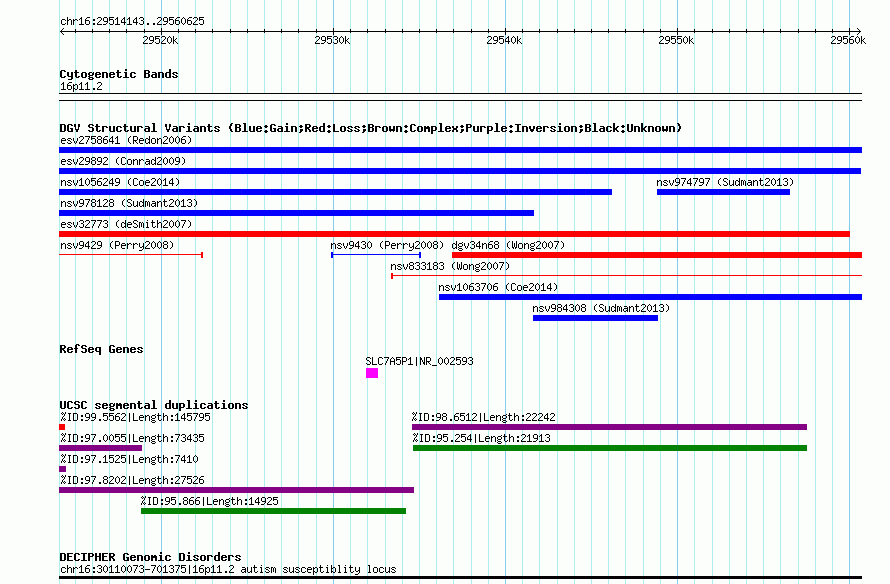Click the chr16:29514143..29560625 region label
This screenshot has height=584, width=890.
coord(132,21)
